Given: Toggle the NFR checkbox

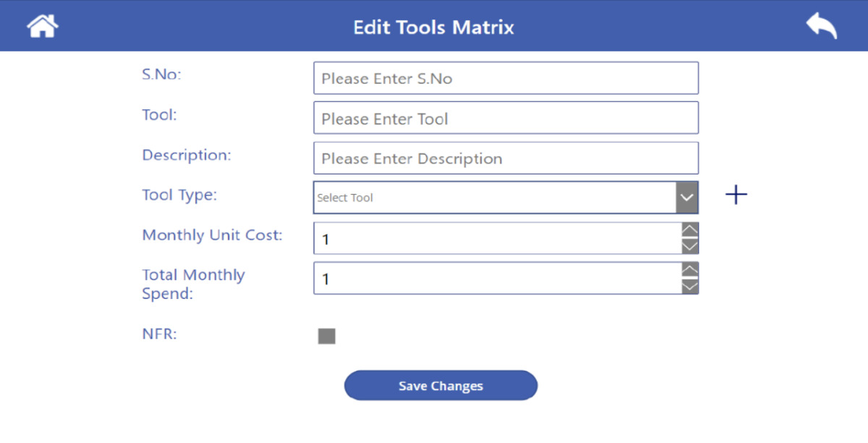Looking at the screenshot, I should [x=326, y=335].
